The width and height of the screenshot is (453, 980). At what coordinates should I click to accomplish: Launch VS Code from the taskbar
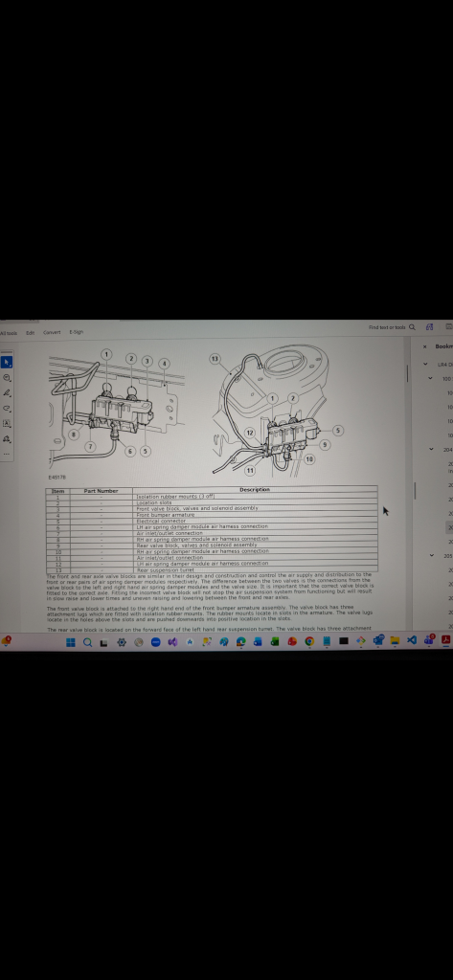point(412,641)
